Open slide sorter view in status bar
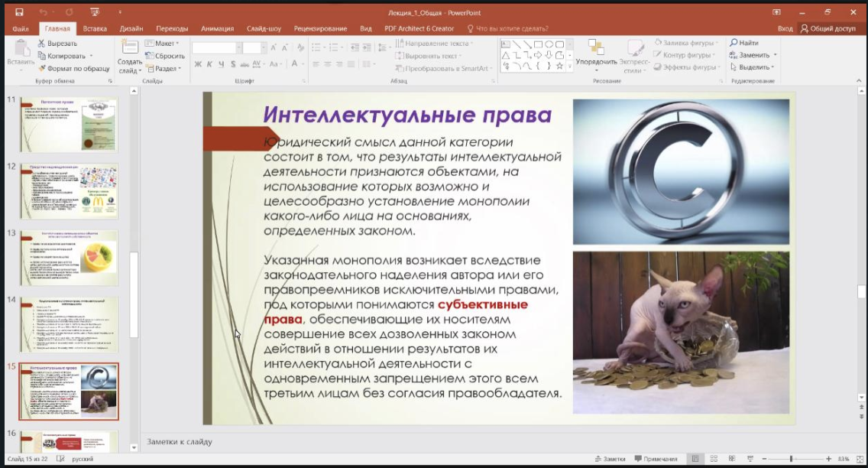868x468 pixels. click(714, 459)
